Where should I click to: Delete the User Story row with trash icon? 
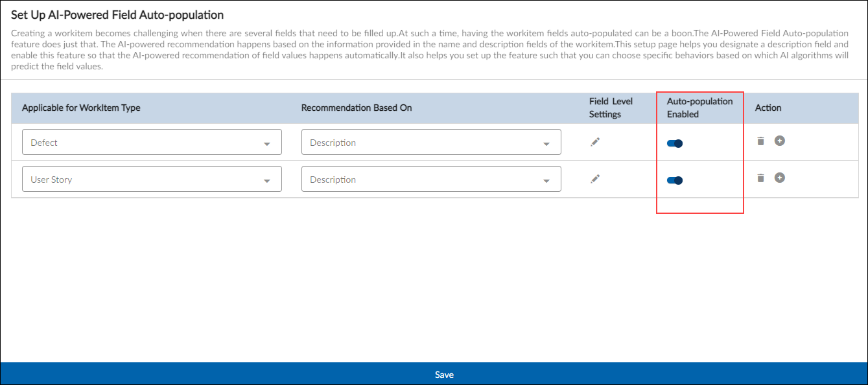[761, 178]
